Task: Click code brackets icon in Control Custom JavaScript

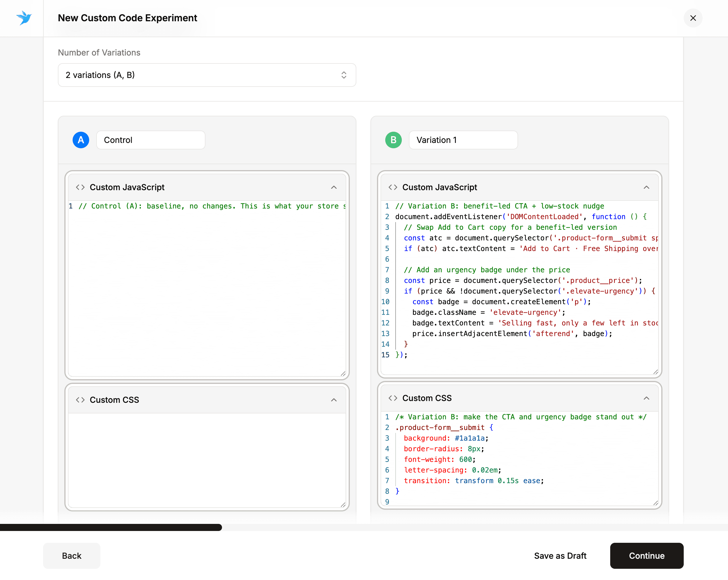Action: coord(80,187)
